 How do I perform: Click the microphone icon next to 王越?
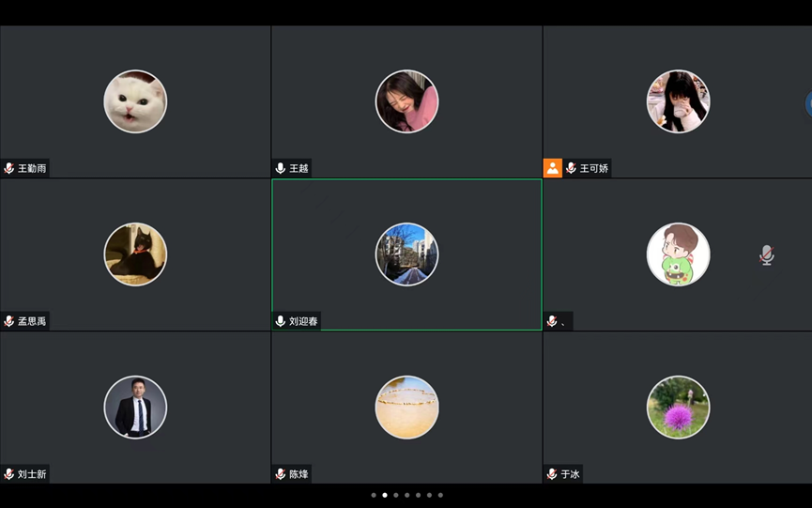pyautogui.click(x=281, y=168)
